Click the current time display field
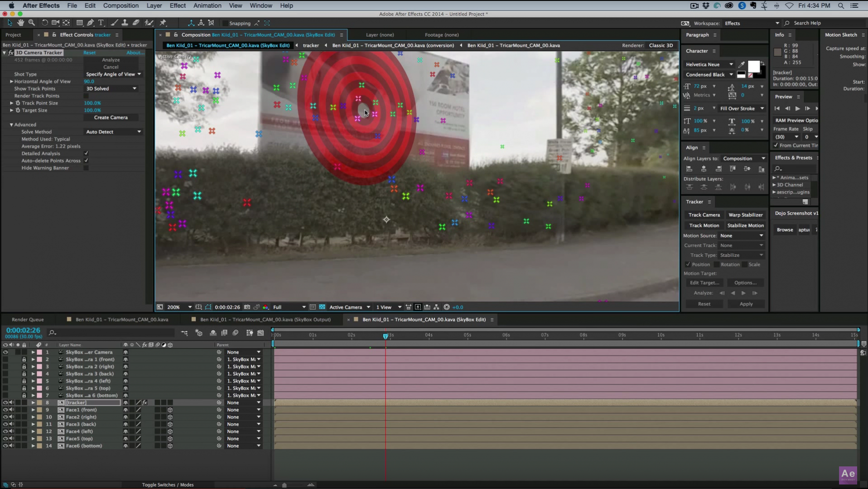 tap(23, 330)
